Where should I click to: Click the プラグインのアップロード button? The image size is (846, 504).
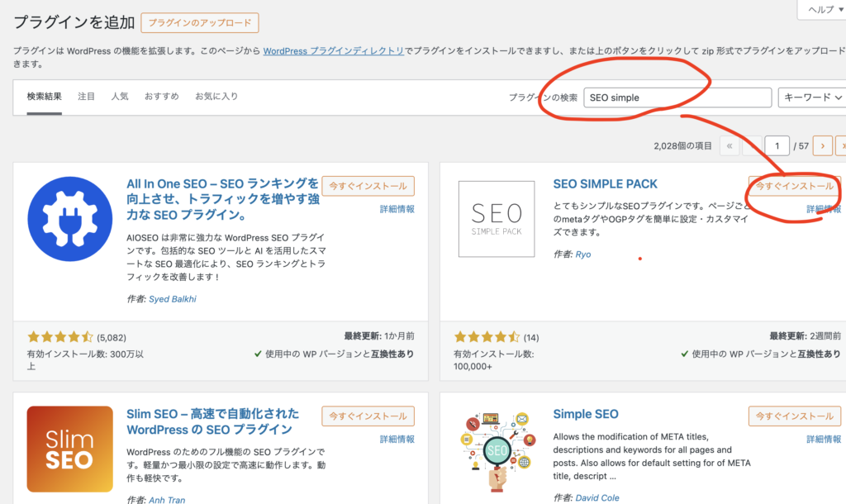click(200, 23)
